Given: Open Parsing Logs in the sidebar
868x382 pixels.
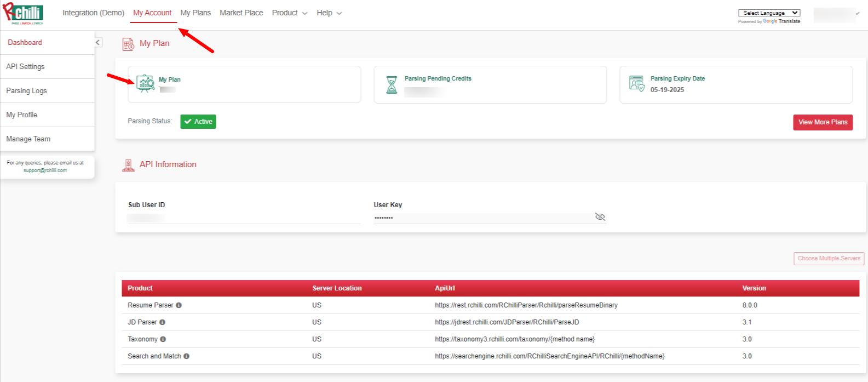Looking at the screenshot, I should [x=47, y=90].
